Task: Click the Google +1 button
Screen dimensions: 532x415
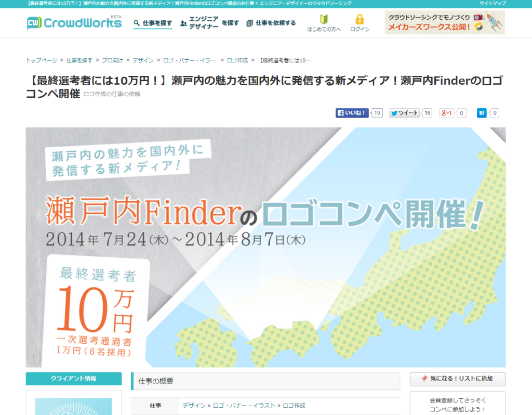Action: coord(446,113)
